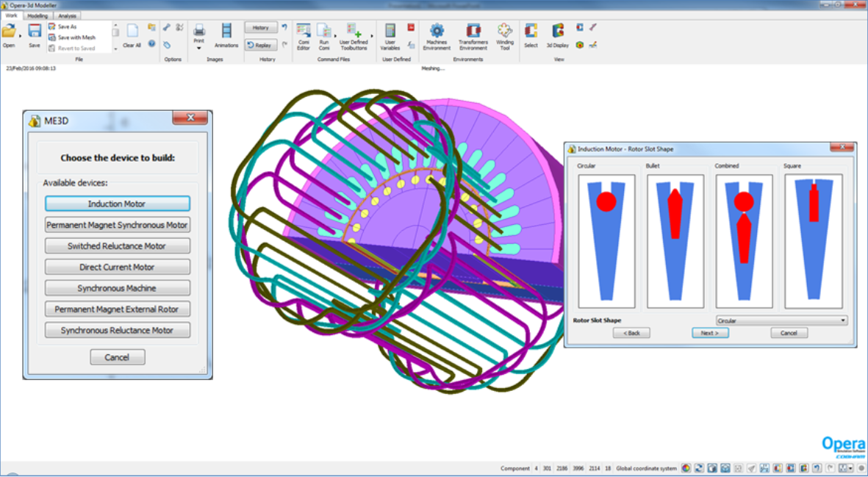Screen dimensions: 868x477
Task: Click the tag icon in Options group
Action: tap(167, 44)
